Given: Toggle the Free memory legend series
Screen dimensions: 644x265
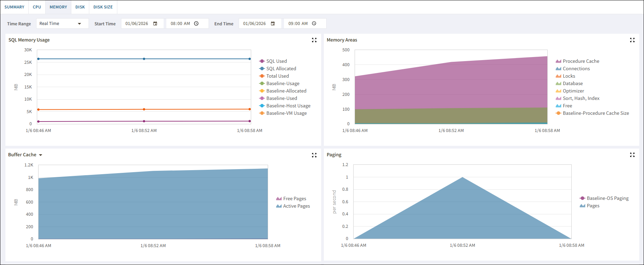Looking at the screenshot, I should (564, 106).
